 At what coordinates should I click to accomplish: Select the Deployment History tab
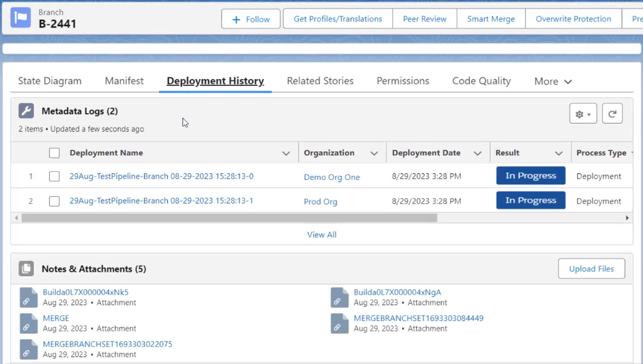click(215, 81)
